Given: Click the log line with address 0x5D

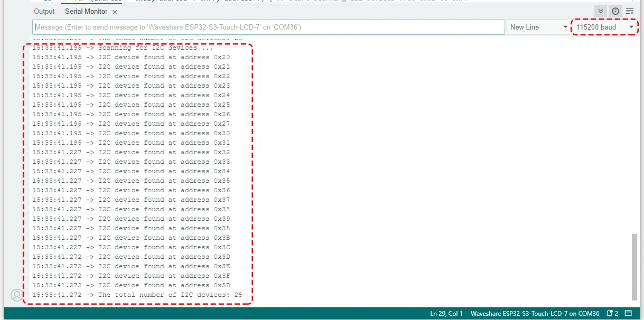Looking at the screenshot, I should [x=131, y=285].
